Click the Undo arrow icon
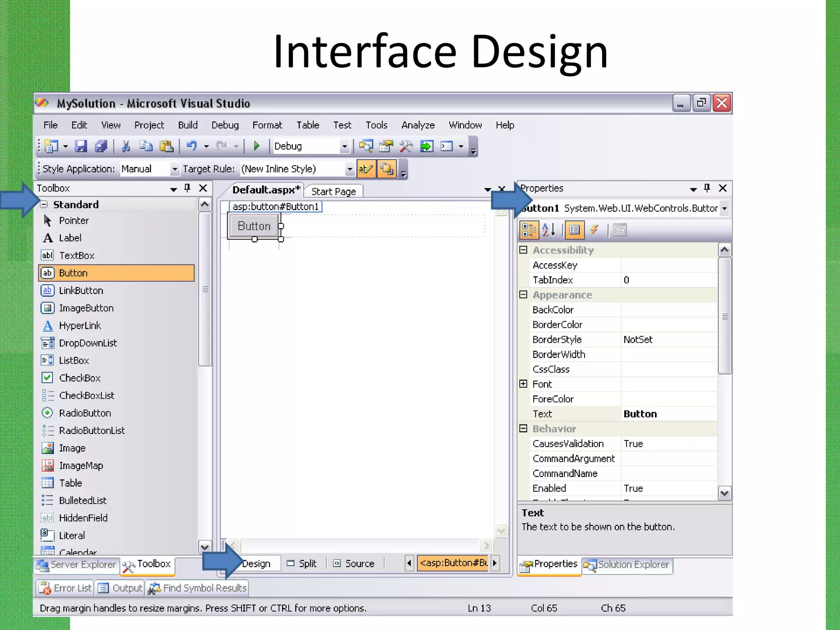 click(x=192, y=146)
